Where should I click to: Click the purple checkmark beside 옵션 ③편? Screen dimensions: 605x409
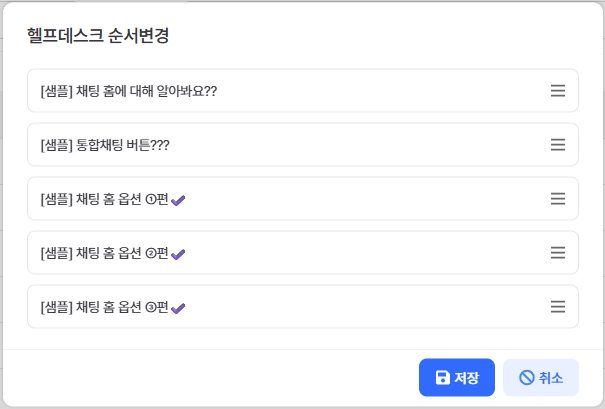coord(178,308)
